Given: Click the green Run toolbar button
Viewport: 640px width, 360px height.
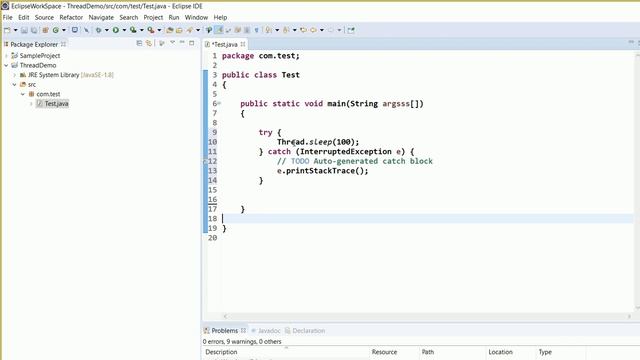Looking at the screenshot, I should click(x=116, y=30).
